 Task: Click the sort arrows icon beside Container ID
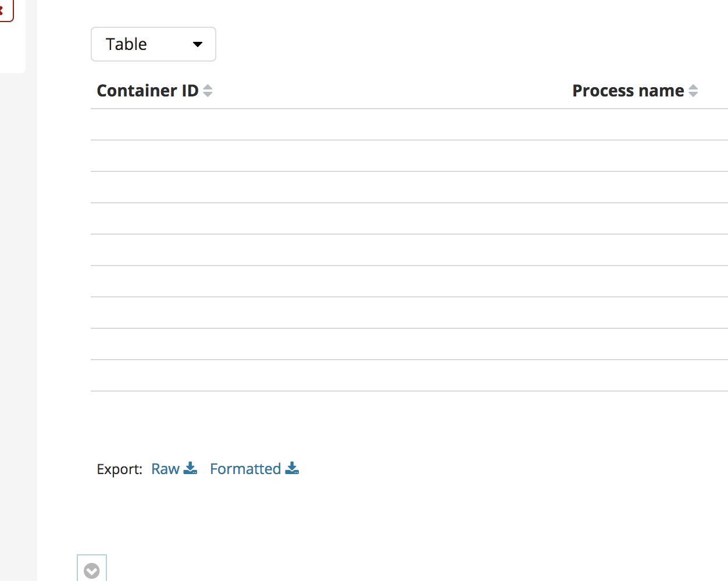point(208,91)
